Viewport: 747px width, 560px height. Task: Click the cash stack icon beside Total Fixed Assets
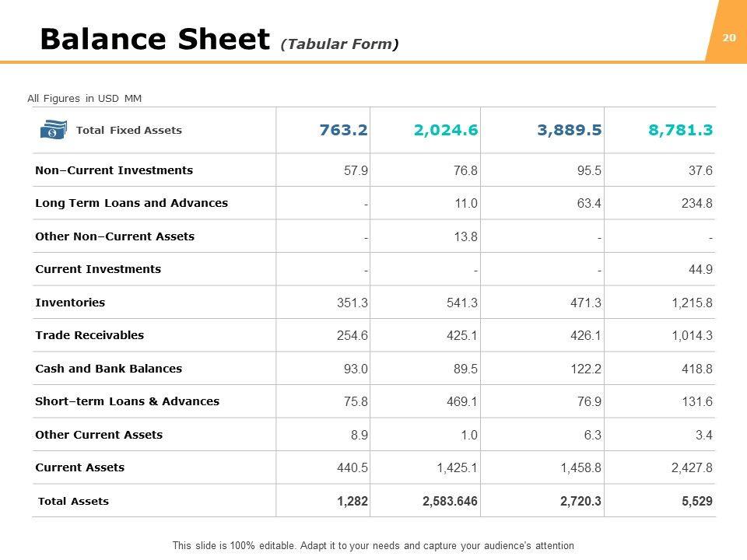click(53, 130)
